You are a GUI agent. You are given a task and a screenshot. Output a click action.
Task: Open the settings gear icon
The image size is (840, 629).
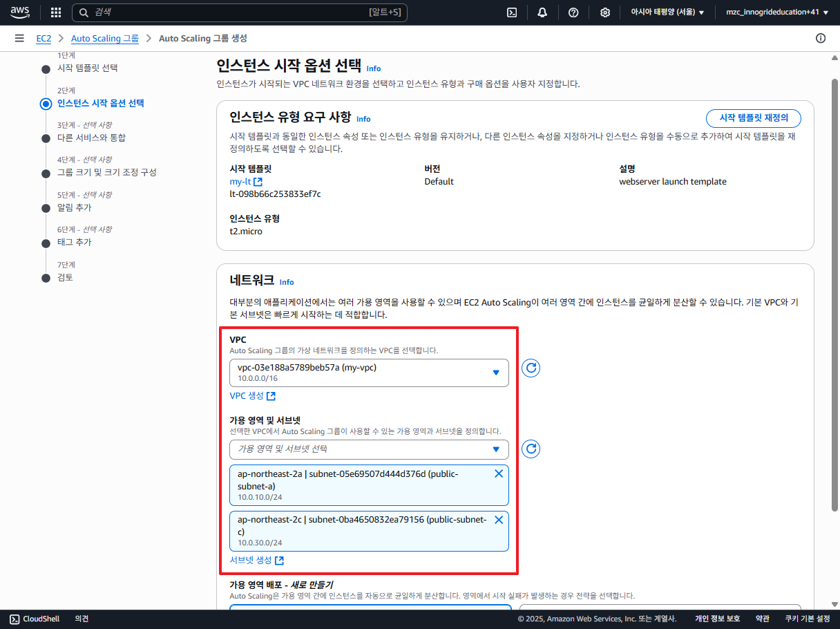(605, 12)
